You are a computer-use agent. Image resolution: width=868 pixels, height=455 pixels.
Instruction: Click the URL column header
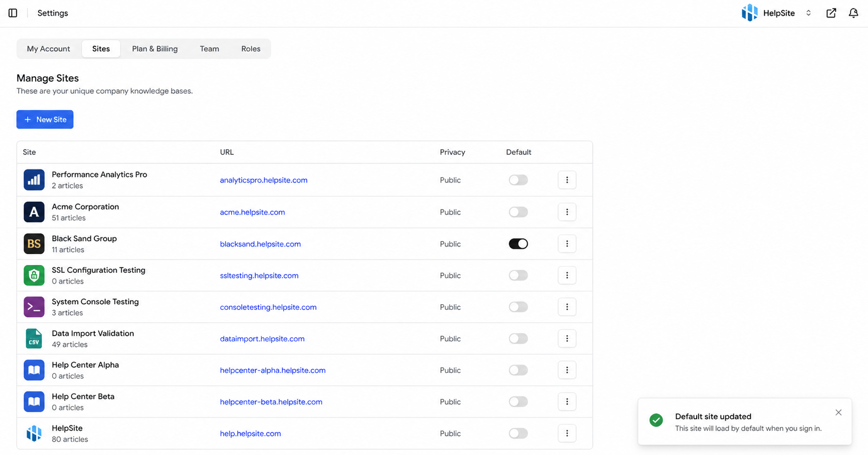click(x=227, y=152)
